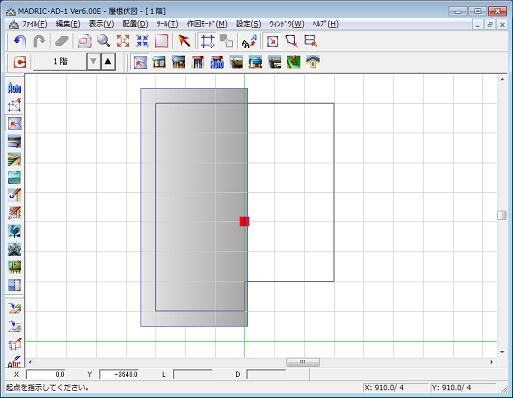Click the horizontal scrollbar thumb
This screenshot has height=398, width=513.
[303, 362]
